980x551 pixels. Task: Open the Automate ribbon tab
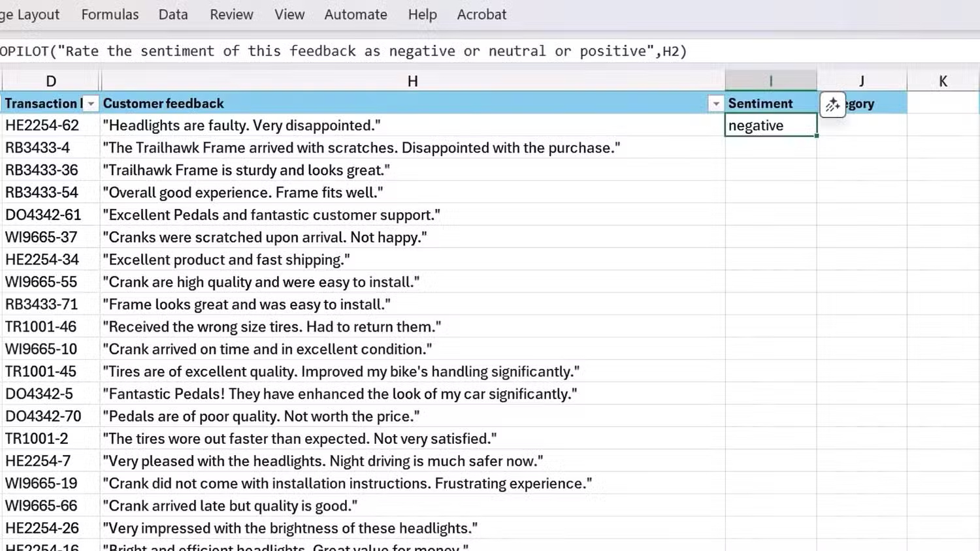355,14
